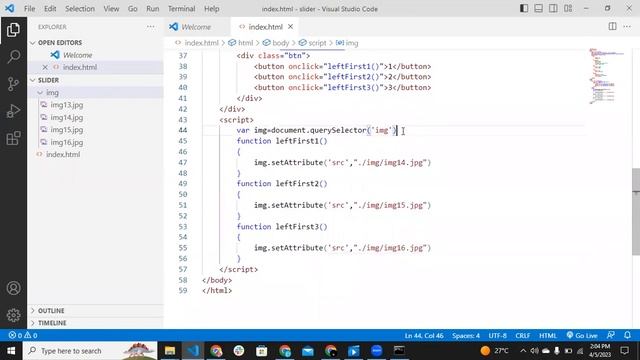Close the index.html editor tab

290,27
